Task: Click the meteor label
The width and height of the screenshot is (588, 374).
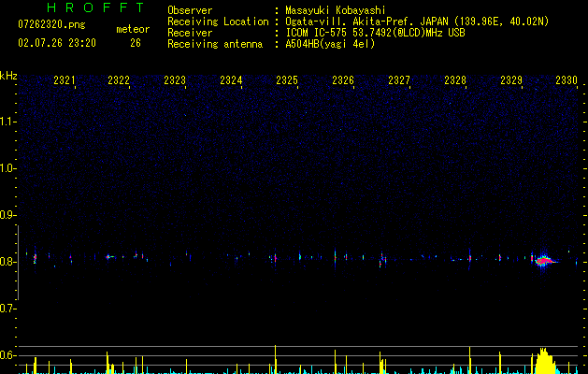Action: coord(133,29)
